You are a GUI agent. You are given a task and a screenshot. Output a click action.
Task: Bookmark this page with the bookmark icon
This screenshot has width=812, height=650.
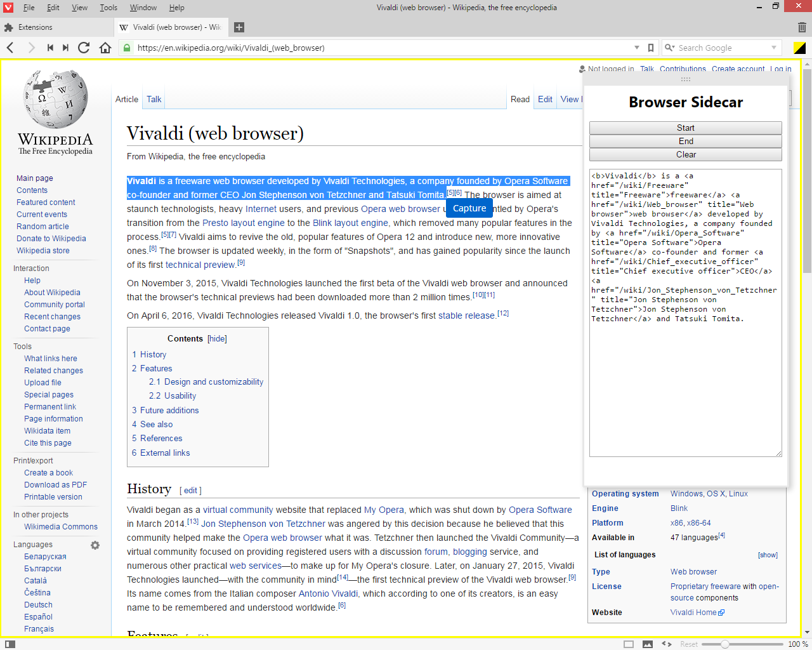pos(651,48)
